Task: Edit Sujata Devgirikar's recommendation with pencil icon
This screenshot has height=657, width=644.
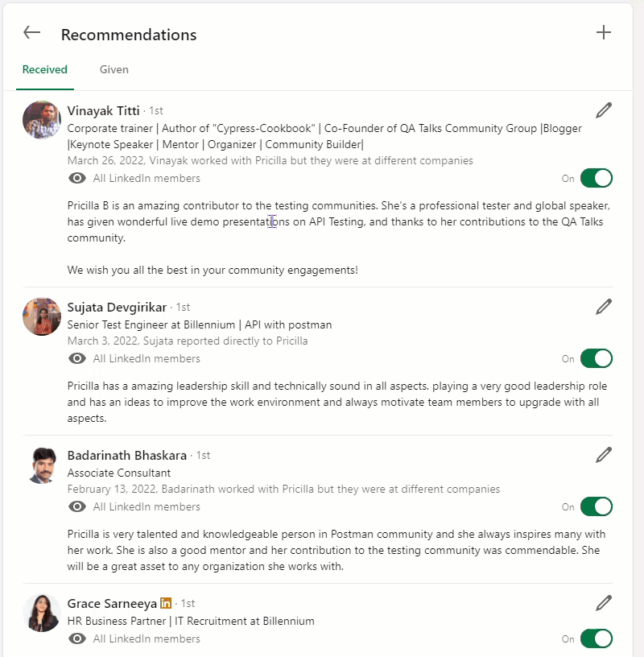Action: point(604,307)
